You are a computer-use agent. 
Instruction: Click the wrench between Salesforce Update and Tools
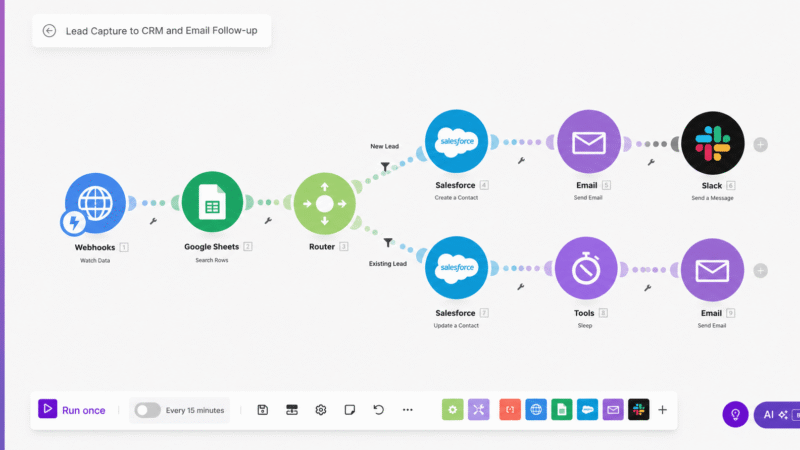point(520,287)
